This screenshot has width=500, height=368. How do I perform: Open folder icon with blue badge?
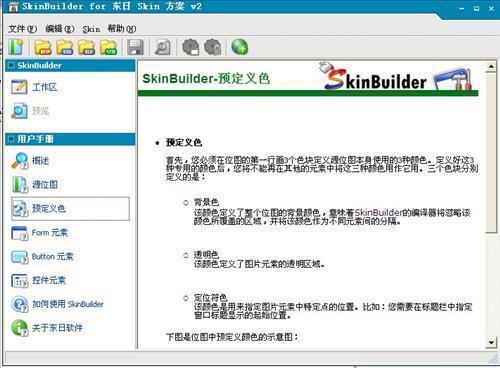pyautogui.click(x=65, y=47)
